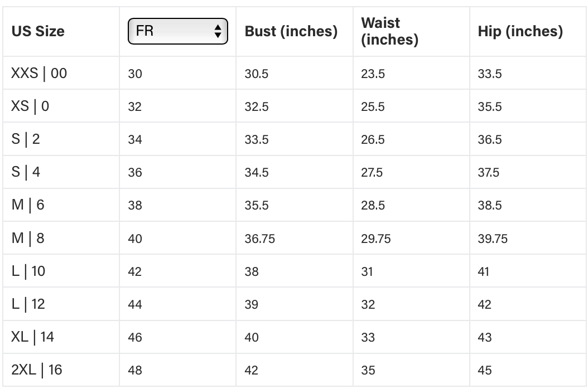Select the XL | 14 size label
The image size is (588, 389).
tap(33, 337)
